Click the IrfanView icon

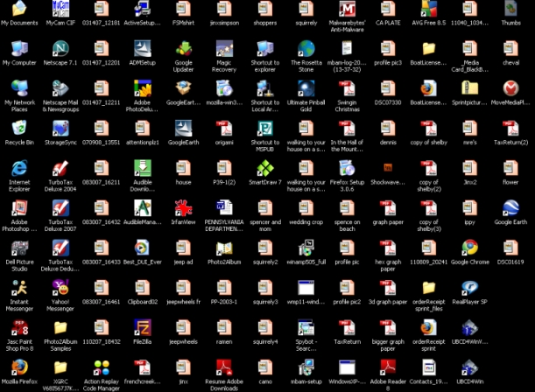click(x=183, y=208)
